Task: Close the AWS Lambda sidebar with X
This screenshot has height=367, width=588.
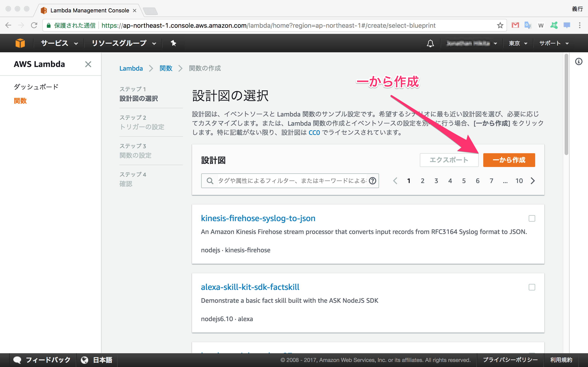Action: pyautogui.click(x=88, y=64)
